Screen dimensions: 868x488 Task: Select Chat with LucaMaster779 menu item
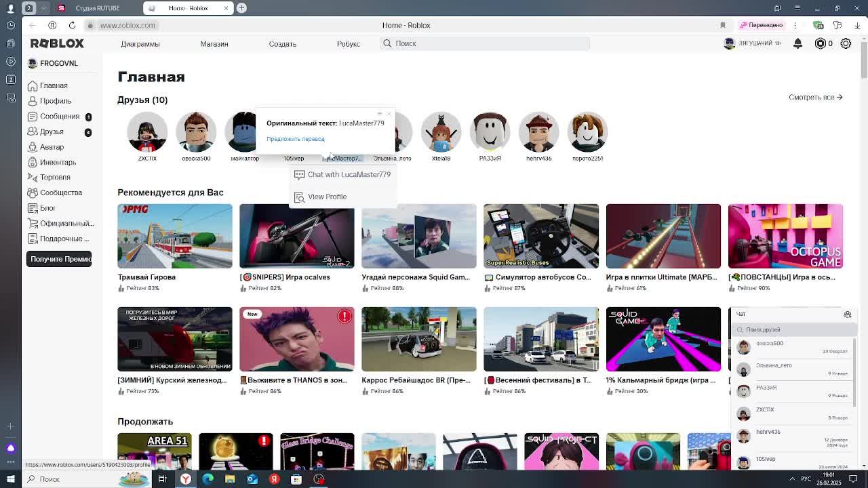[x=342, y=174]
